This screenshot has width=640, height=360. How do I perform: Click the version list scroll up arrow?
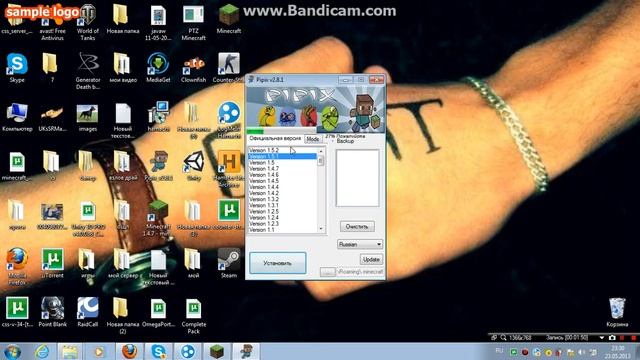pos(321,151)
